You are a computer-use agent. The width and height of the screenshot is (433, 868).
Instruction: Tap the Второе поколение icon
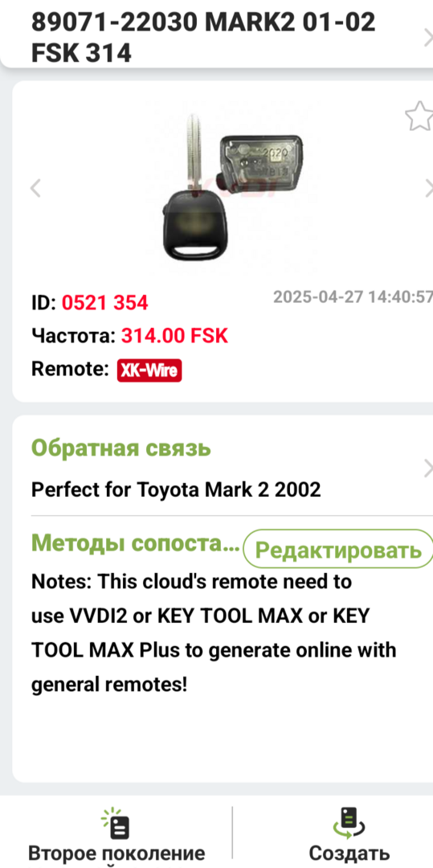click(x=116, y=823)
